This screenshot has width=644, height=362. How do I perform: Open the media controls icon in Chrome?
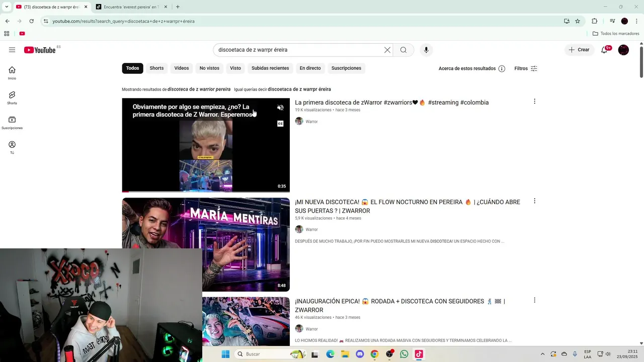point(612,21)
